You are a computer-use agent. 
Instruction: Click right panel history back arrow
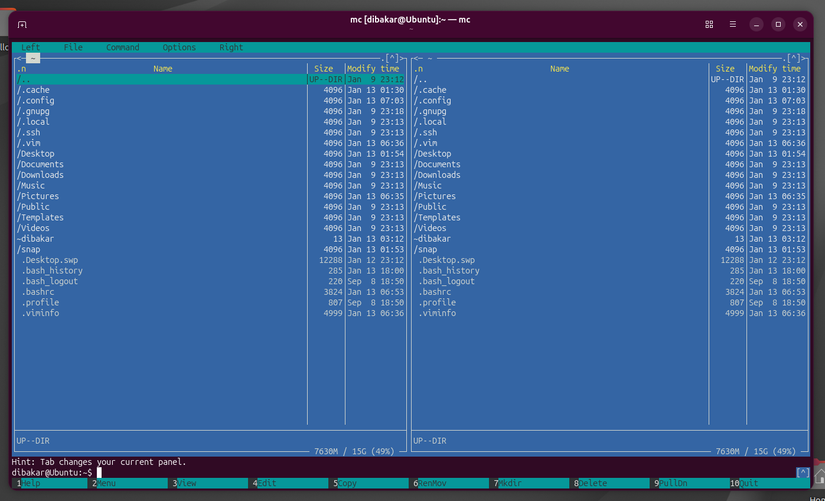pos(416,58)
